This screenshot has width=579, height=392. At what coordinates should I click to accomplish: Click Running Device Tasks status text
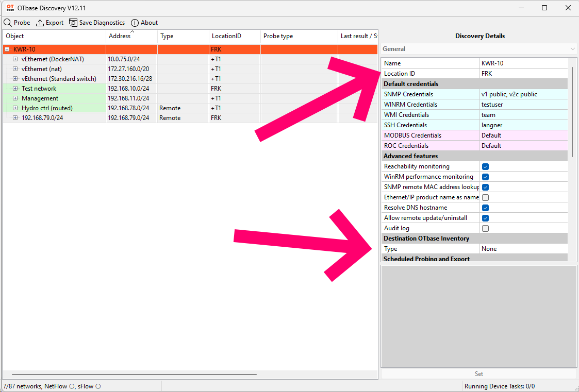coord(500,386)
